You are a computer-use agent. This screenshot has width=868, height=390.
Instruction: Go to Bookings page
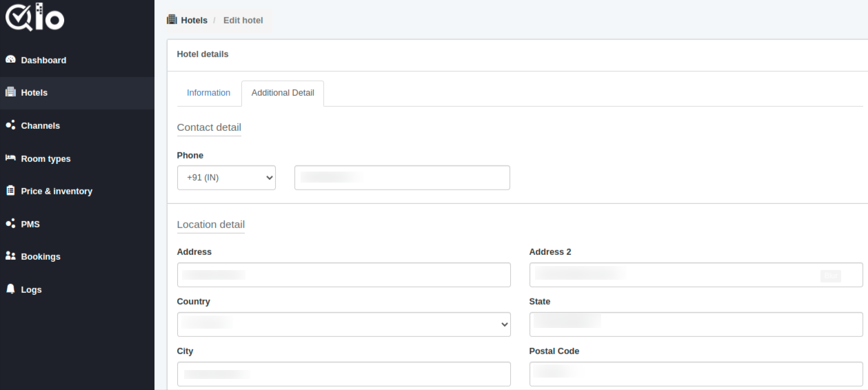click(x=77, y=256)
